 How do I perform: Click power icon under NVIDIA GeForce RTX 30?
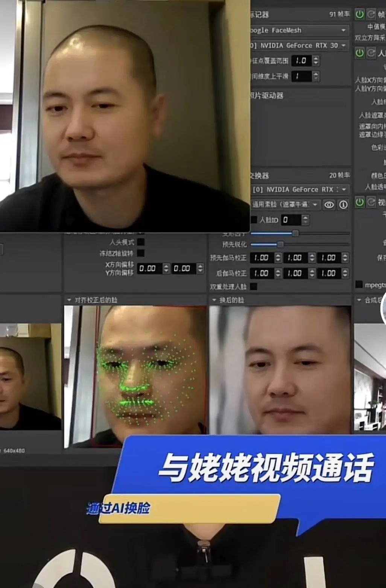[x=360, y=53]
